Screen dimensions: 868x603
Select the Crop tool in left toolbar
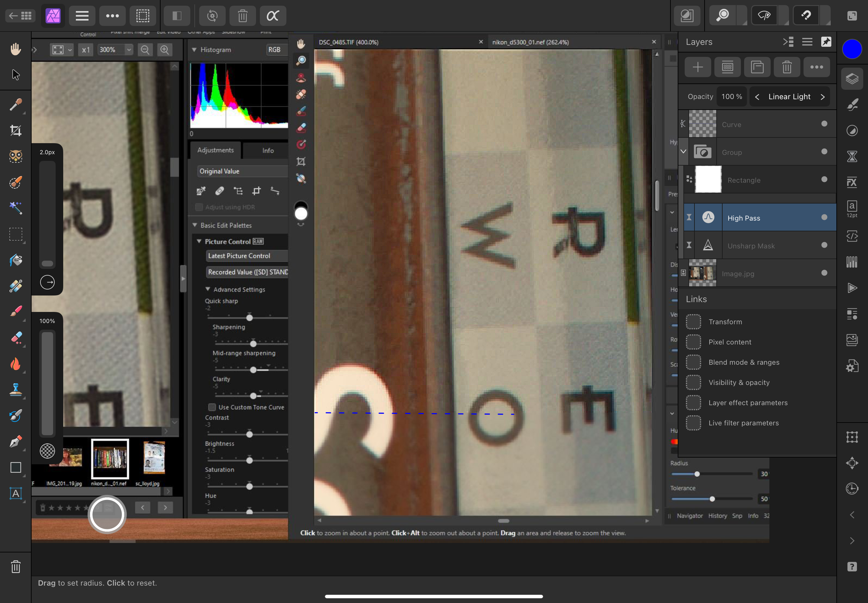point(15,131)
